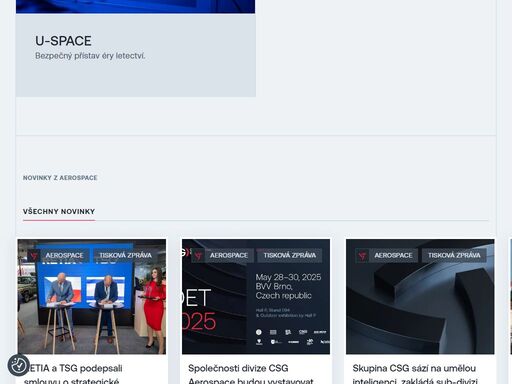Click the CSG logo on third news card
The width and height of the screenshot is (512, 384).
362,256
